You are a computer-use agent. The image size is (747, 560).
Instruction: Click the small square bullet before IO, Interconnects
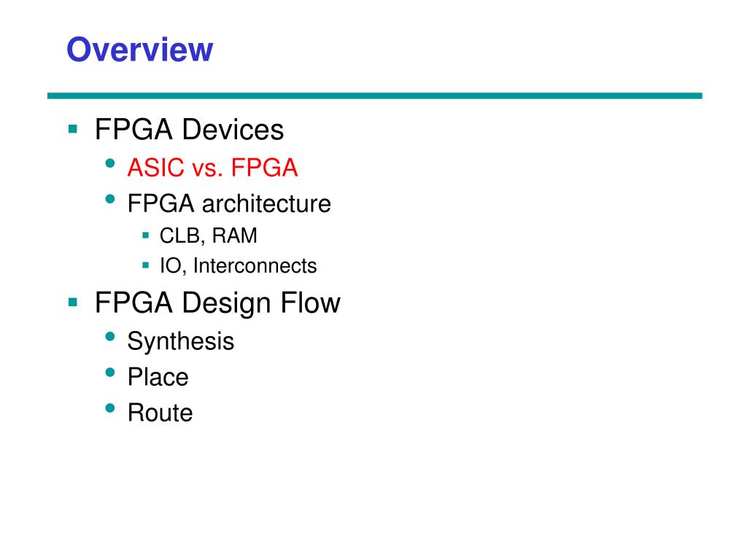[x=146, y=265]
